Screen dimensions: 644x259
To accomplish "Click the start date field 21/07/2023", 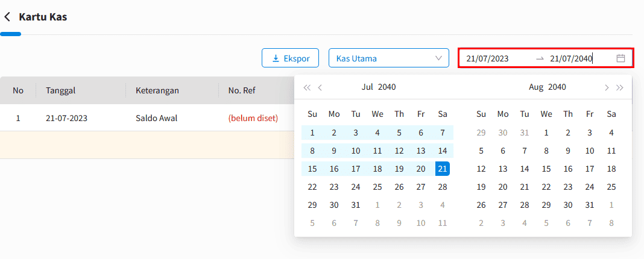I will 487,58.
